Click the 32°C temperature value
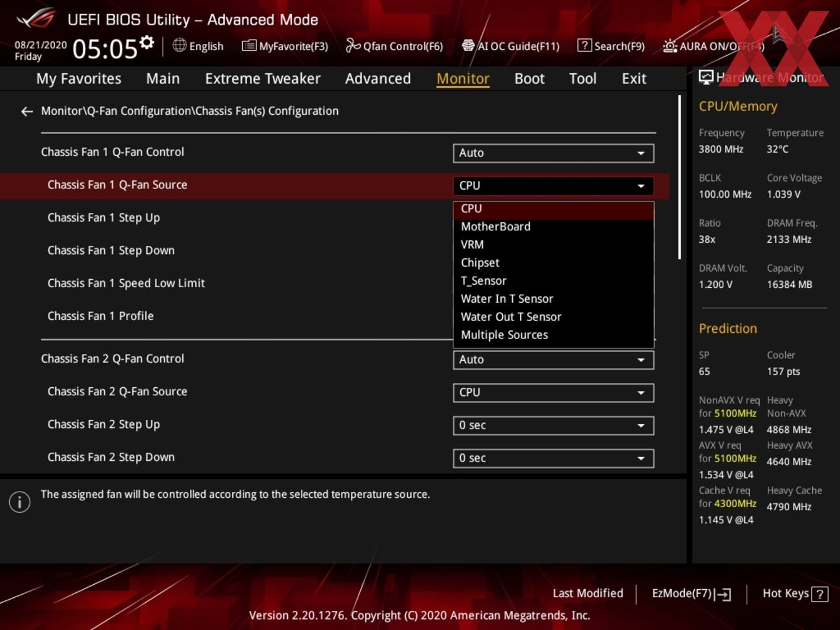The width and height of the screenshot is (840, 630). point(778,149)
